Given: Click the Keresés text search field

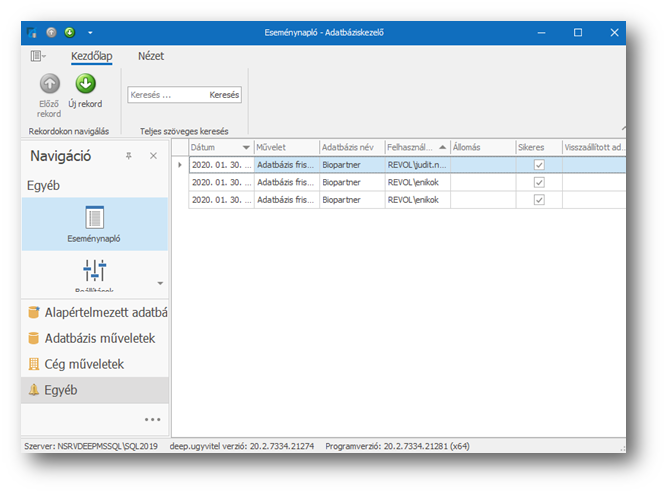Looking at the screenshot, I should pyautogui.click(x=165, y=95).
